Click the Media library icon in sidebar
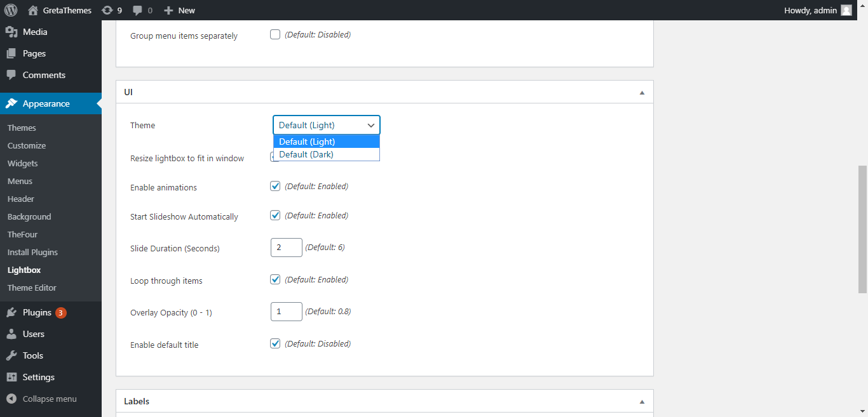Viewport: 868px width, 417px height. tap(11, 31)
